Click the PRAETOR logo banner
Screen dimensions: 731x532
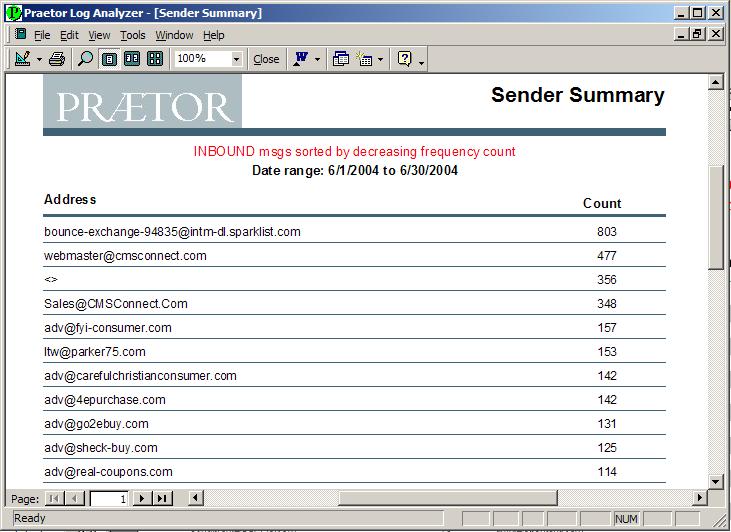point(142,101)
